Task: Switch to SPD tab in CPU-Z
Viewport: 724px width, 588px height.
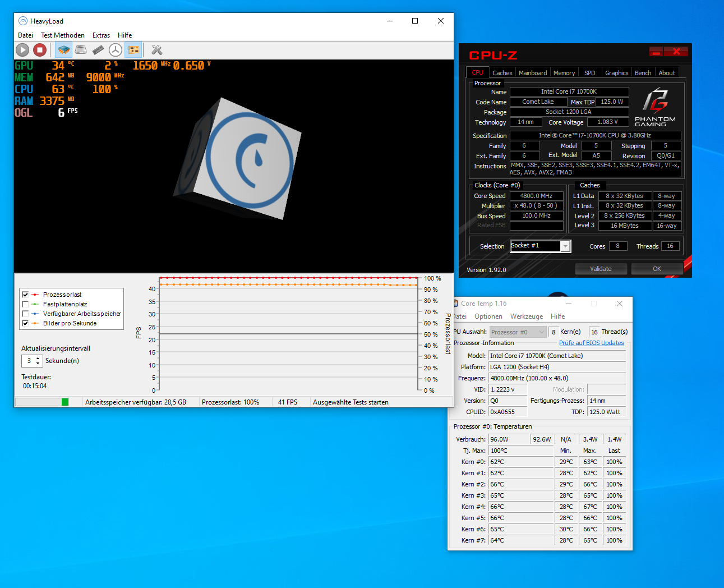Action: click(589, 73)
